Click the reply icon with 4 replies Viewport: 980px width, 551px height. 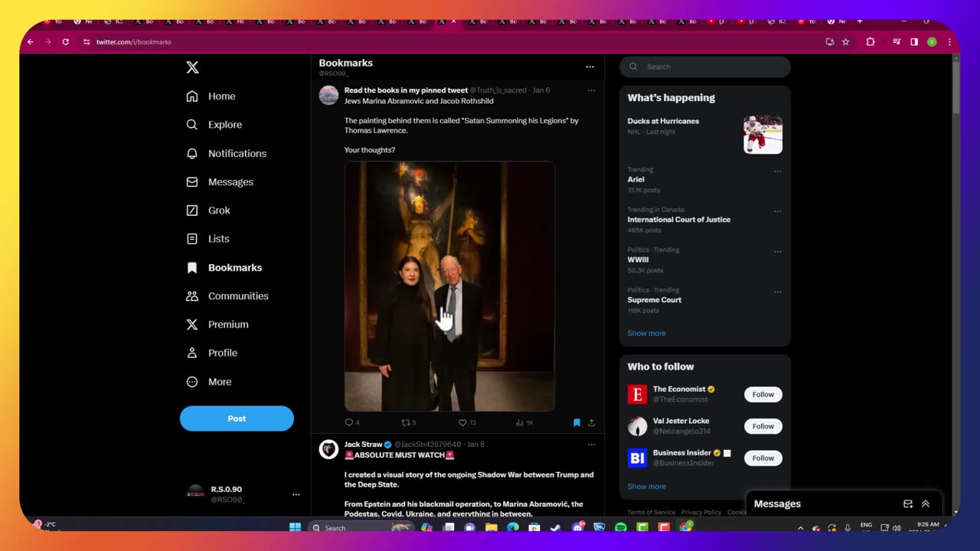(x=349, y=422)
